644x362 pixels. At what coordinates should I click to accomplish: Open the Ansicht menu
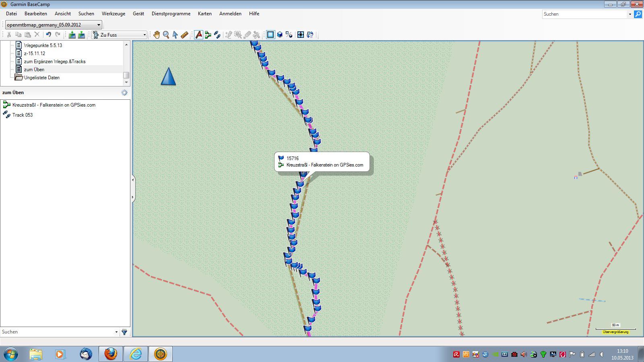pos(63,14)
